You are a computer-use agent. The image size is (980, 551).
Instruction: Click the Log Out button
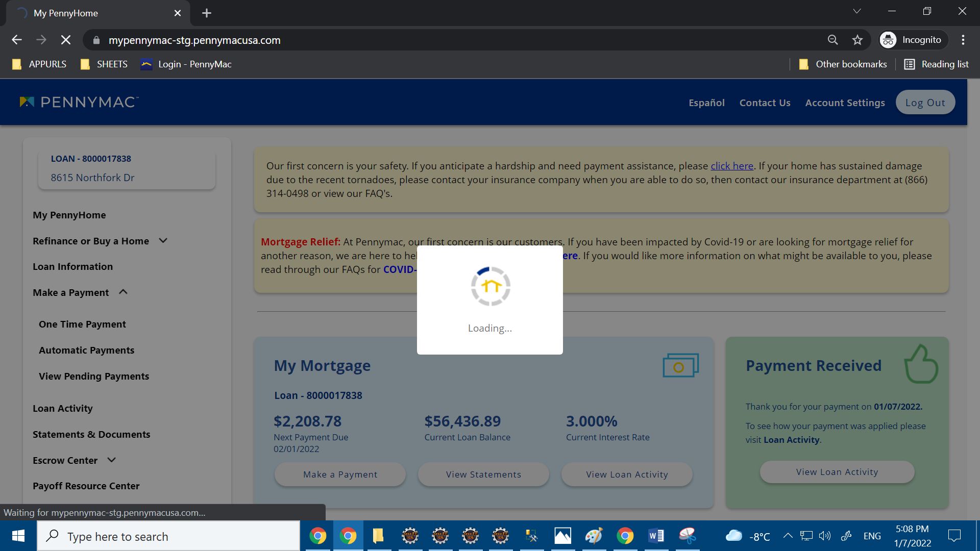pyautogui.click(x=925, y=103)
